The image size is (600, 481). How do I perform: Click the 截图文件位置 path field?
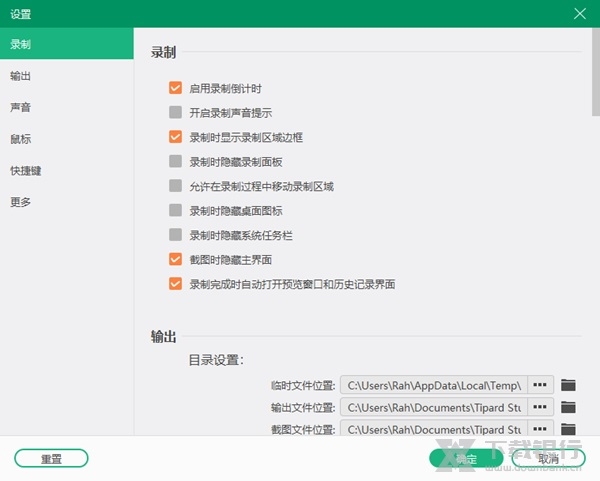pos(434,428)
